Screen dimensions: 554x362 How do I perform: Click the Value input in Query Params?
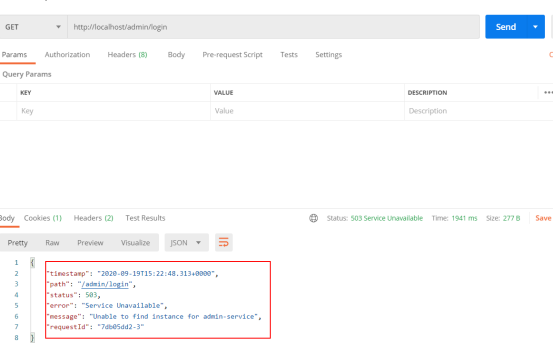(307, 111)
